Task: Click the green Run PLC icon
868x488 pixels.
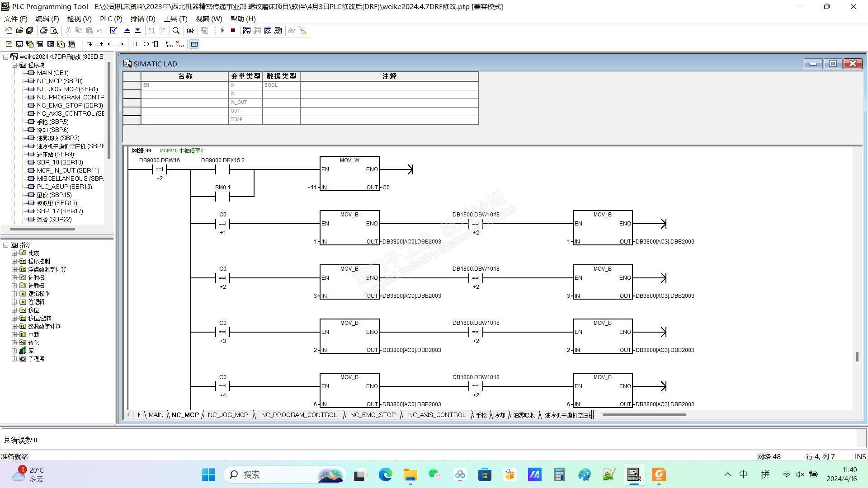Action: (222, 30)
